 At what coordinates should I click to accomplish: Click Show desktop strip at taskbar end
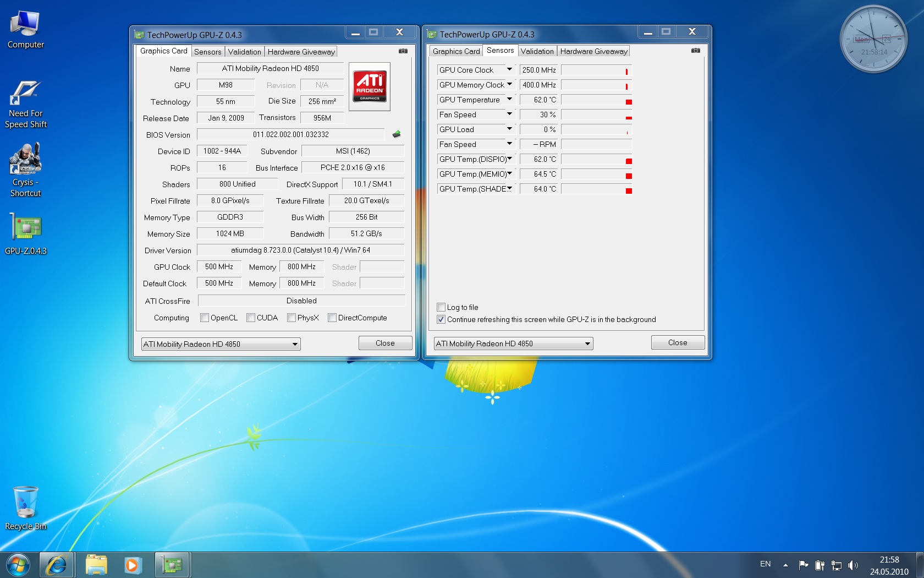tap(920, 565)
